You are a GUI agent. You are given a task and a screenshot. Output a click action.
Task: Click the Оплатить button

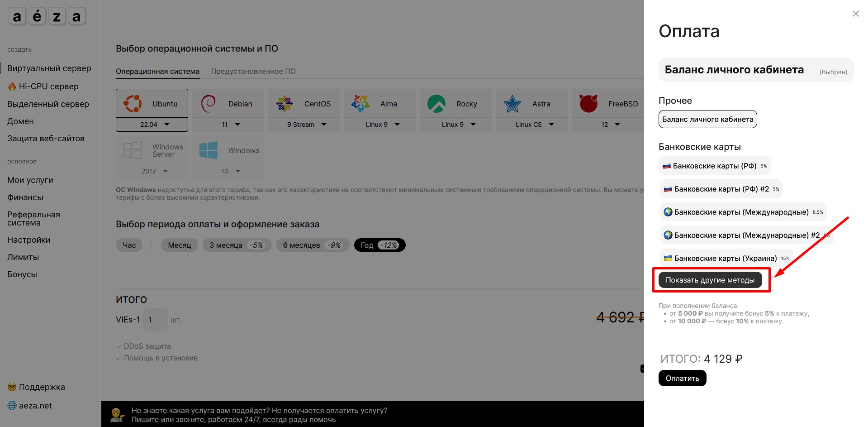coord(682,378)
